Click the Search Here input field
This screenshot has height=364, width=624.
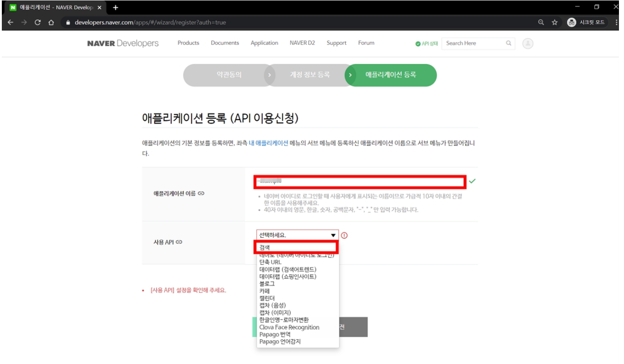click(473, 43)
